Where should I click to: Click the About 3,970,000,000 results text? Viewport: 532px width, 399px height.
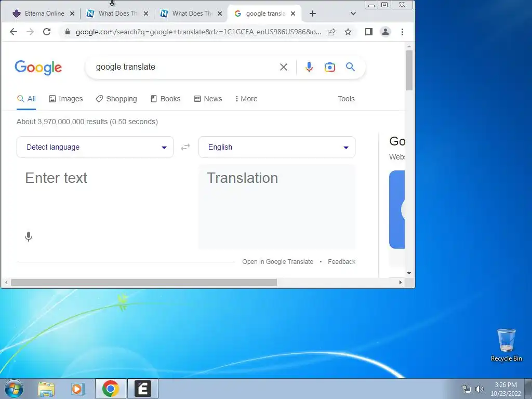point(87,122)
